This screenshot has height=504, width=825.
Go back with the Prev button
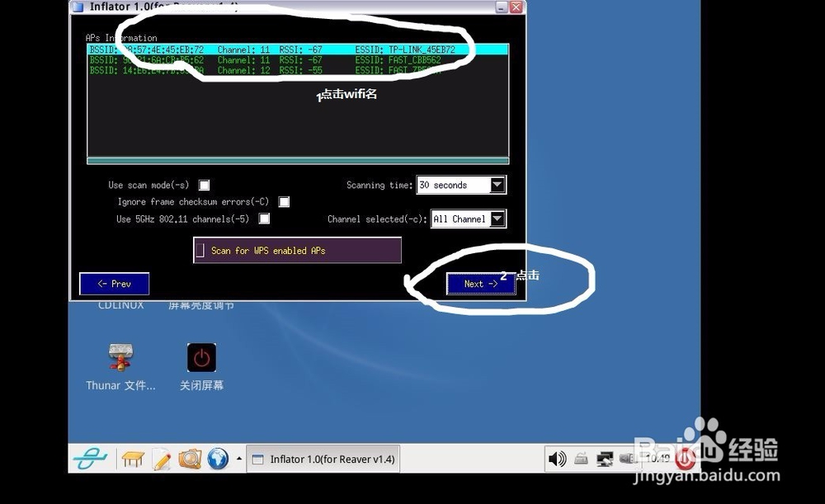pos(114,284)
